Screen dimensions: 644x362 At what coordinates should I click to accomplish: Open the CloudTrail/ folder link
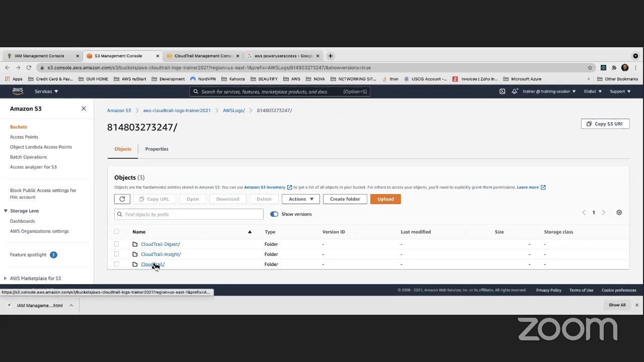point(153,264)
